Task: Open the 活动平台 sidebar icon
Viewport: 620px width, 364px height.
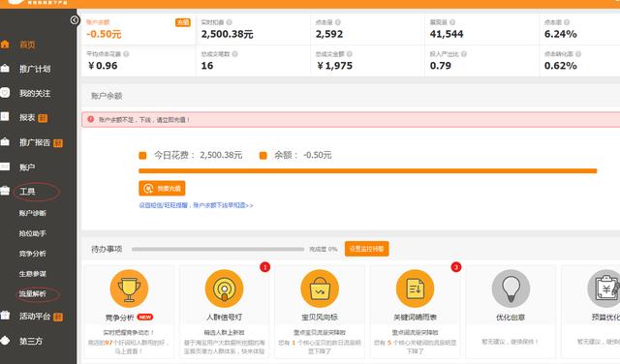Action: [5, 316]
